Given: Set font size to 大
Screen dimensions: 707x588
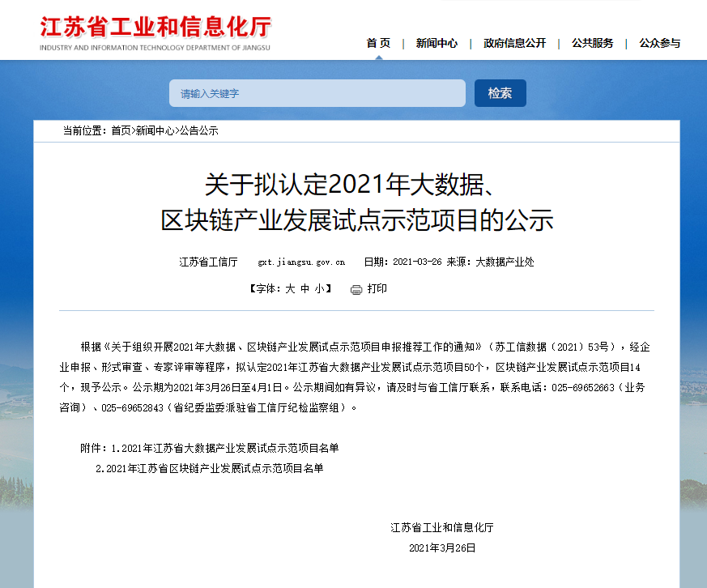Looking at the screenshot, I should pos(290,288).
